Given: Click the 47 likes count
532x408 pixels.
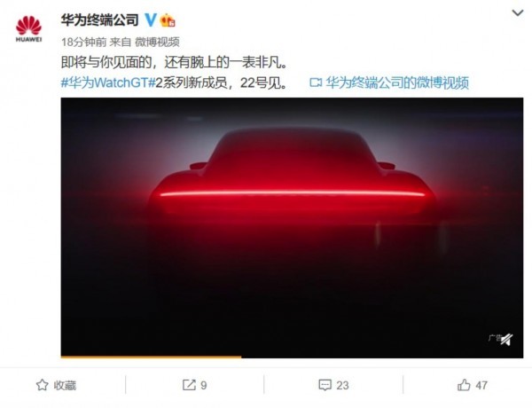Looking at the screenshot, I should click(x=481, y=385).
